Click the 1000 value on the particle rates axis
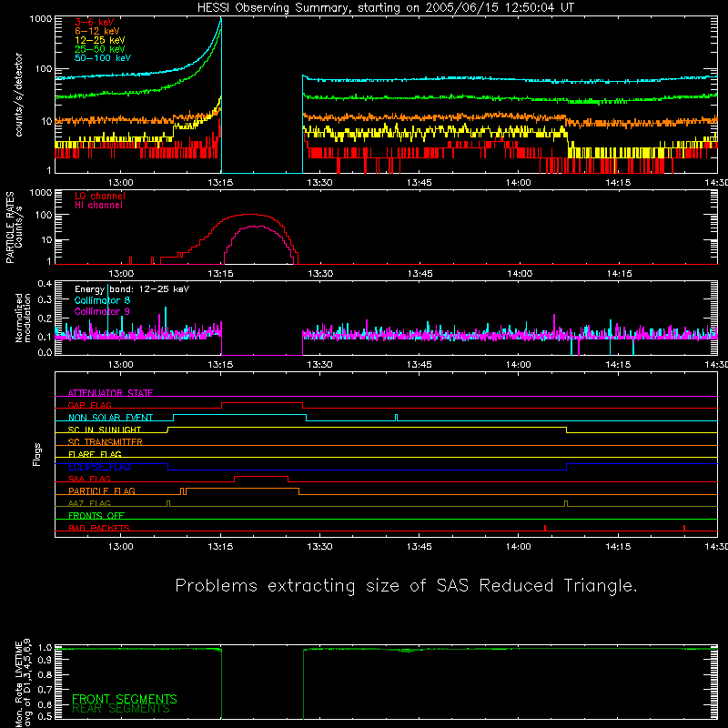The width and height of the screenshot is (728, 728). [40, 192]
